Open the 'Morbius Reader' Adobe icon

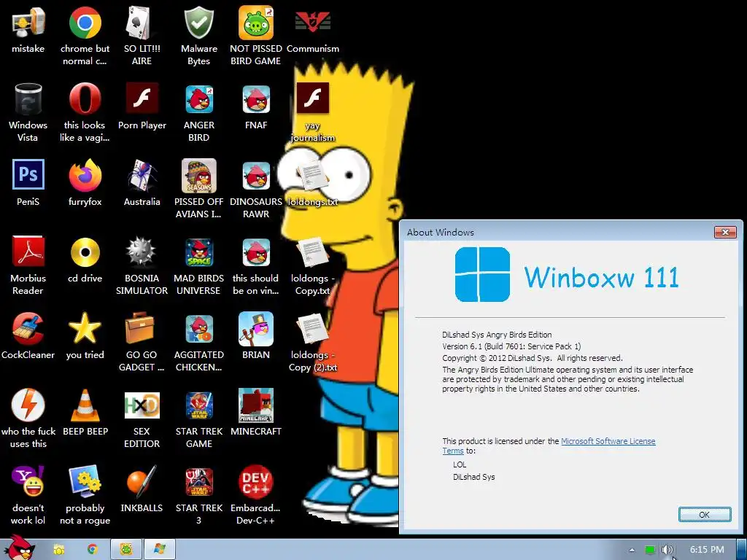point(28,252)
